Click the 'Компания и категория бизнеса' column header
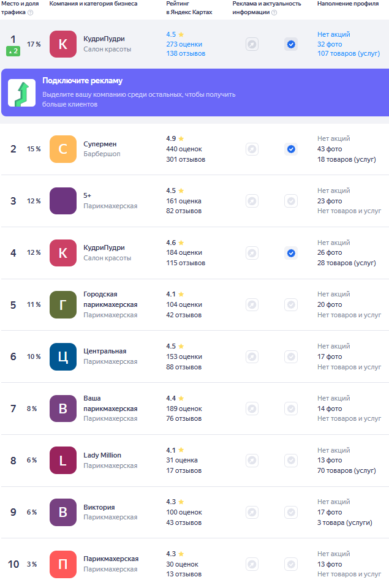This screenshot has height=588, width=389. 93,4
